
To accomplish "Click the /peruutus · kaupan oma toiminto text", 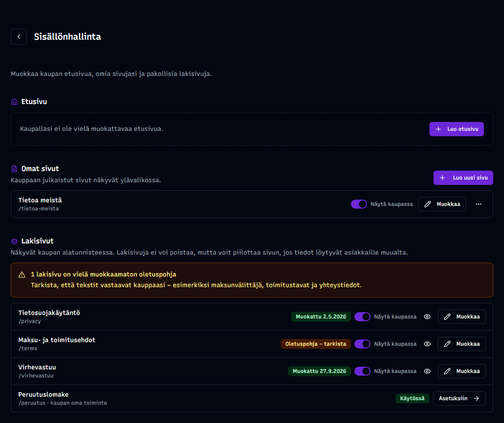I will pyautogui.click(x=62, y=403).
